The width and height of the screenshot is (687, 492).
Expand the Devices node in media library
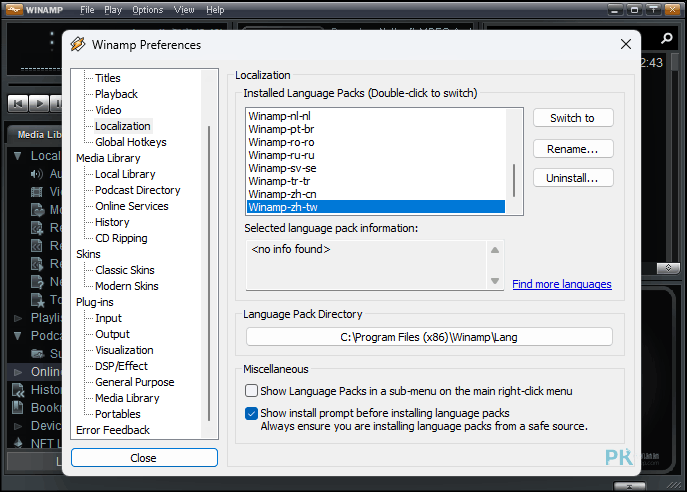[x=18, y=425]
